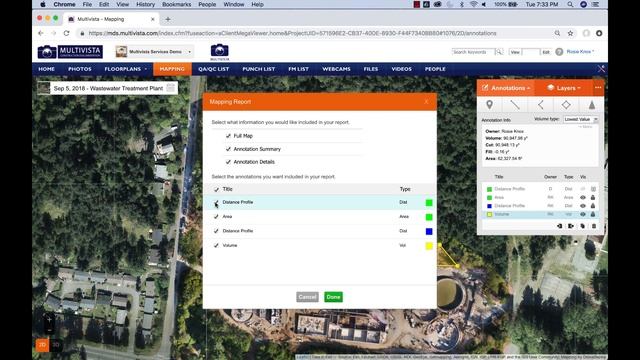Image resolution: width=640 pixels, height=360 pixels.
Task: Hide the Volume annotation with eye icon
Action: [x=583, y=214]
